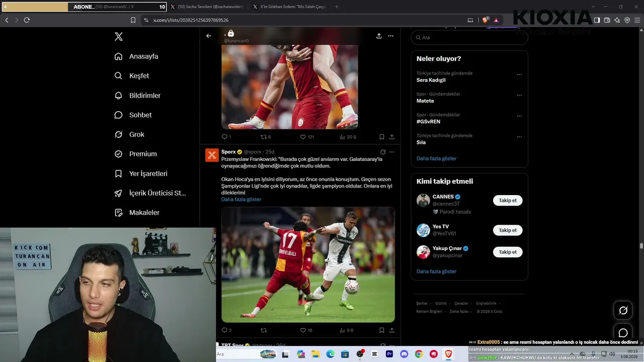Open the Brave Shields lion icon

(486, 20)
